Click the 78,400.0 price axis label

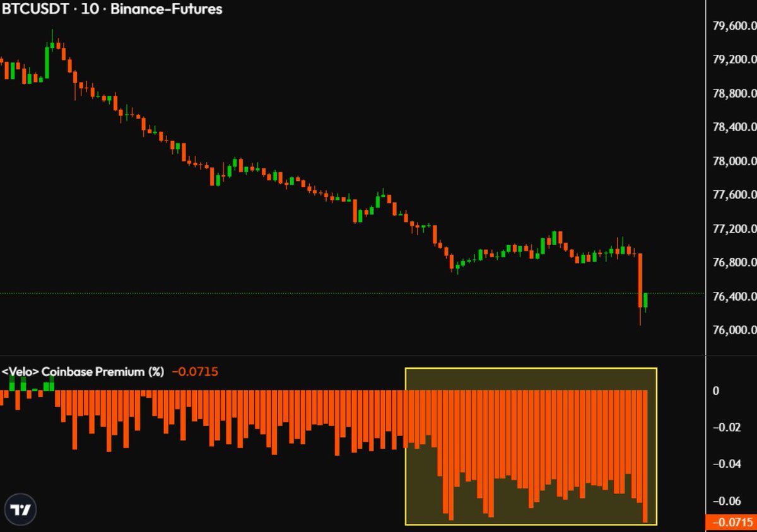click(x=734, y=127)
